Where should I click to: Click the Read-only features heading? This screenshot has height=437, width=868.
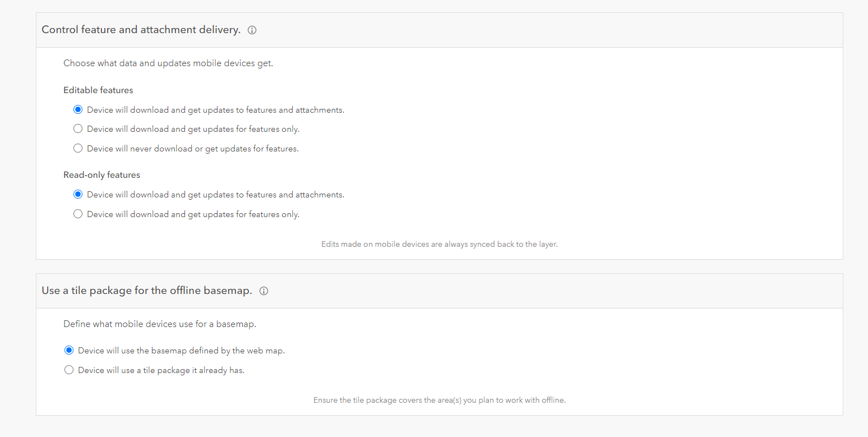pos(101,174)
